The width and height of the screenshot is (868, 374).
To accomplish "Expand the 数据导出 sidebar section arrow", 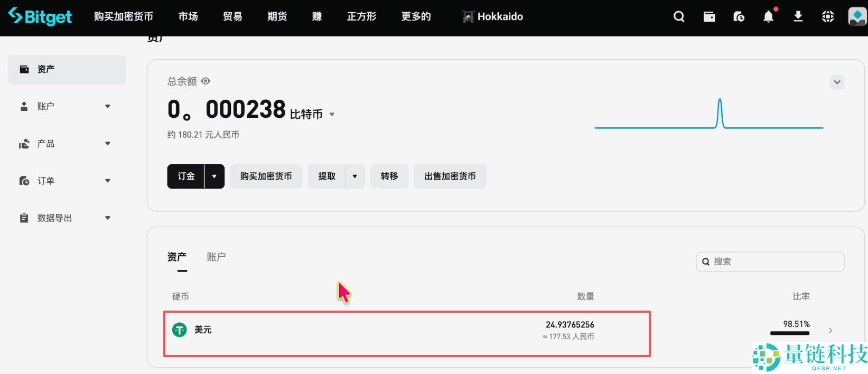I will pos(108,218).
